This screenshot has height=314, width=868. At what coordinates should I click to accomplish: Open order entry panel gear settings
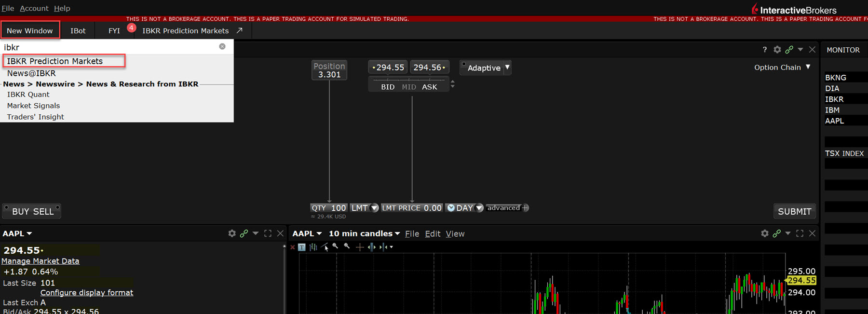pyautogui.click(x=777, y=50)
